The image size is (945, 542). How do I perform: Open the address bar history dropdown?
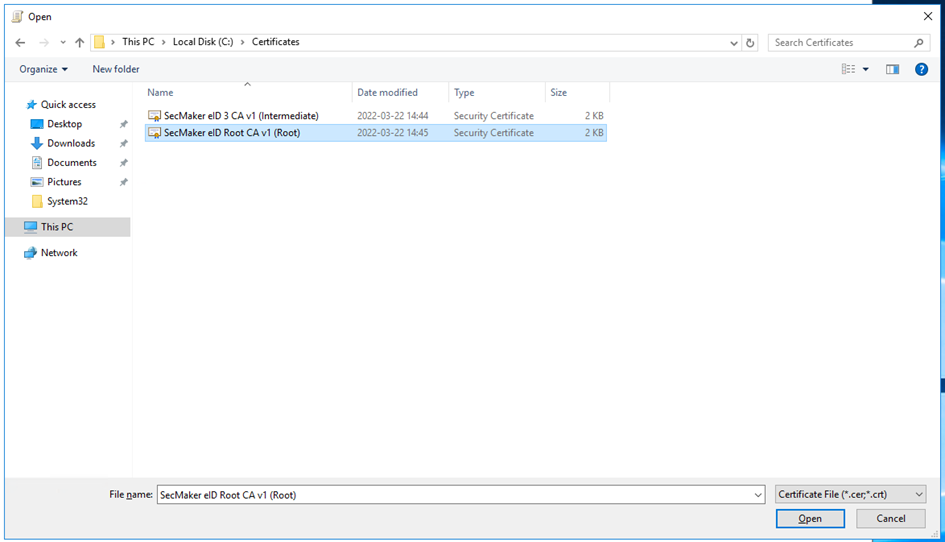(733, 43)
